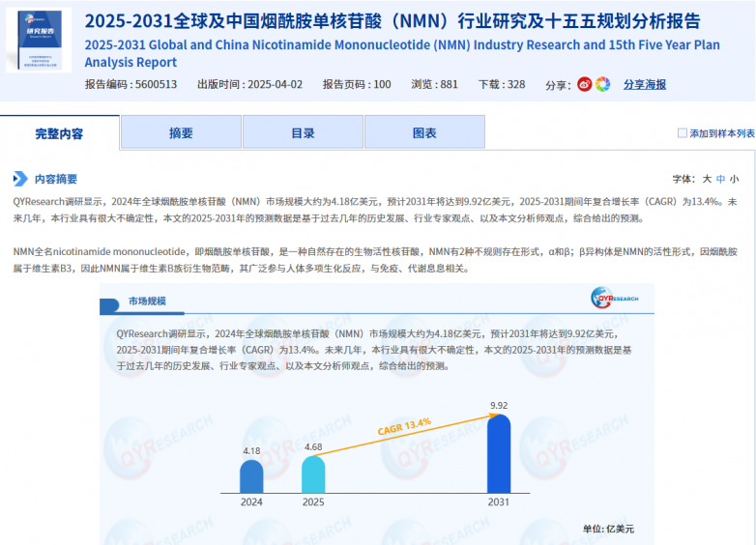Set font size to small (小)
756x545 pixels.
735,179
